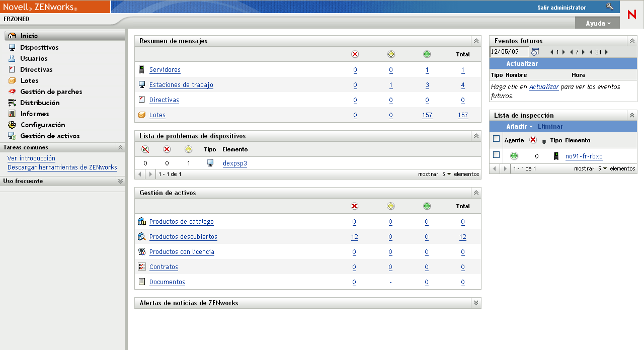Advance the date by 7 days arrow
Screen dimensions: 644x350
pyautogui.click(x=584, y=52)
